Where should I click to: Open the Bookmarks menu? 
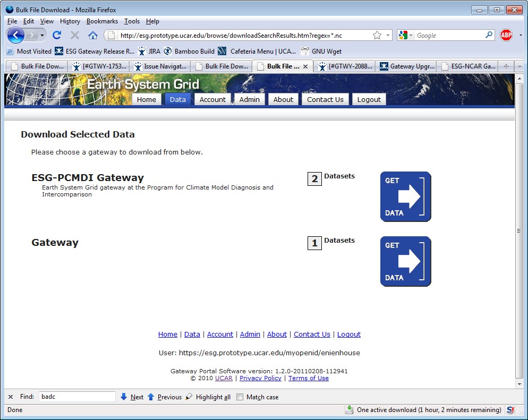102,21
